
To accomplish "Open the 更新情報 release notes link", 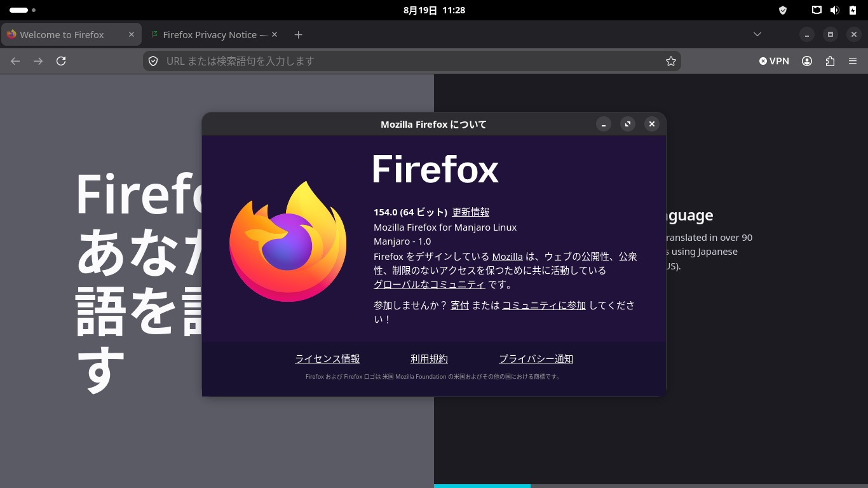I will (x=470, y=212).
